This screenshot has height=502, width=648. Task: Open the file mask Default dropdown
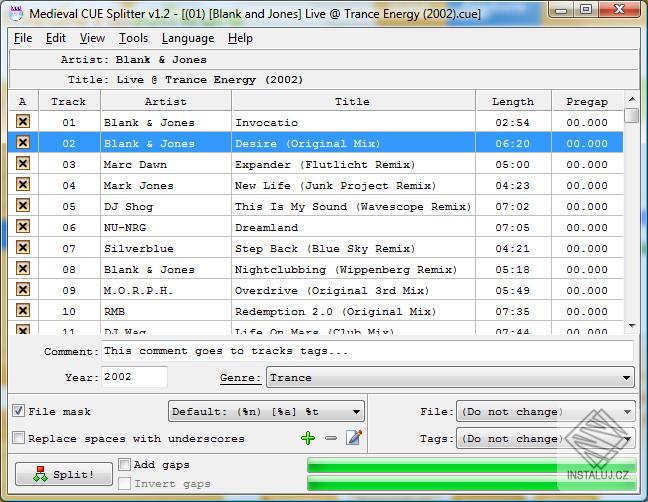pyautogui.click(x=267, y=412)
